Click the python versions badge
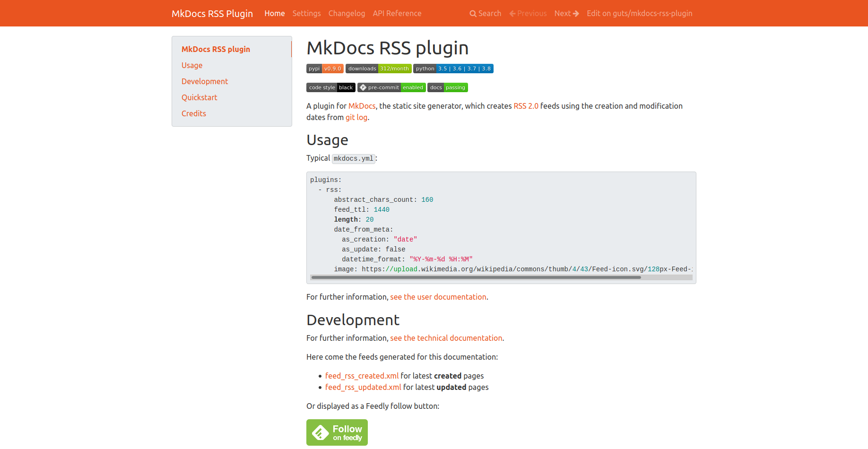Image resolution: width=868 pixels, height=449 pixels. click(453, 69)
